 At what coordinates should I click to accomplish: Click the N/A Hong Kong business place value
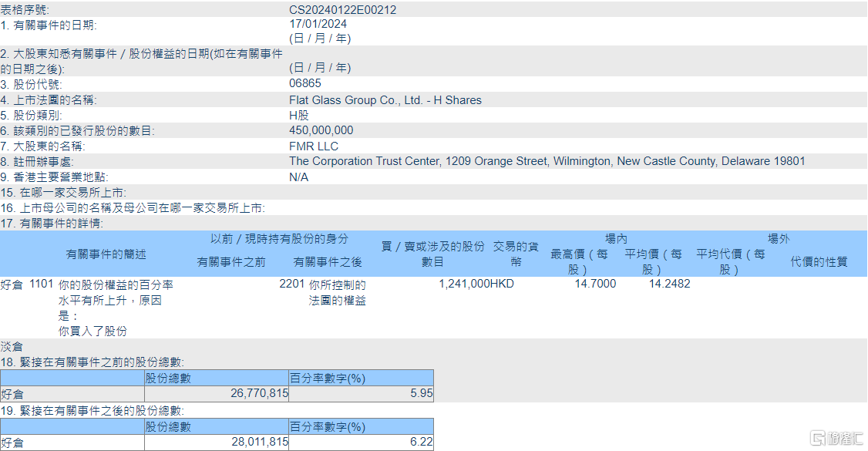point(299,177)
